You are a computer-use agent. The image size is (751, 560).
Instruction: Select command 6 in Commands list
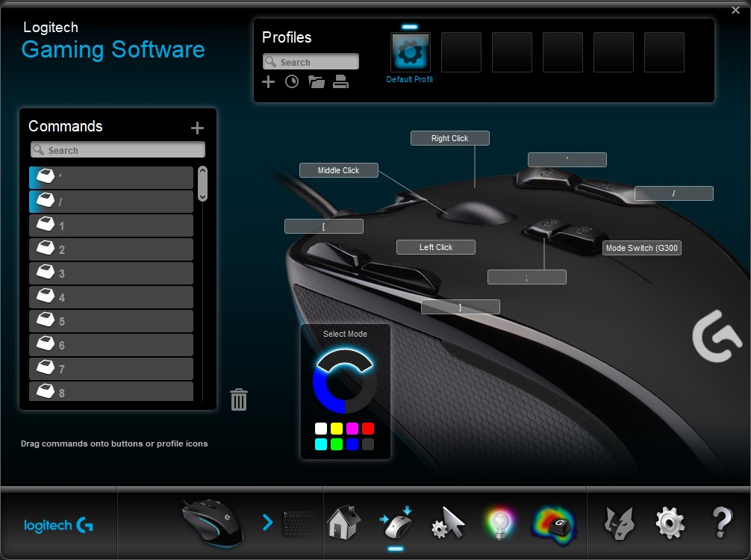[x=111, y=345]
